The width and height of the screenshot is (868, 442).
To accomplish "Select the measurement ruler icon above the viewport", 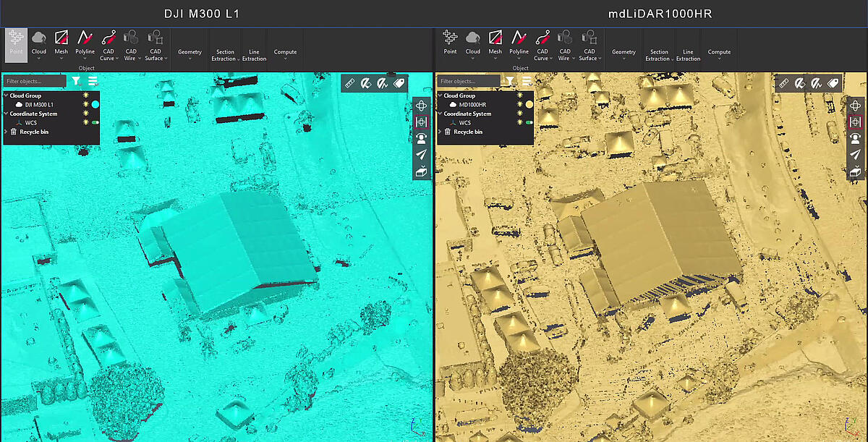I will tap(349, 82).
